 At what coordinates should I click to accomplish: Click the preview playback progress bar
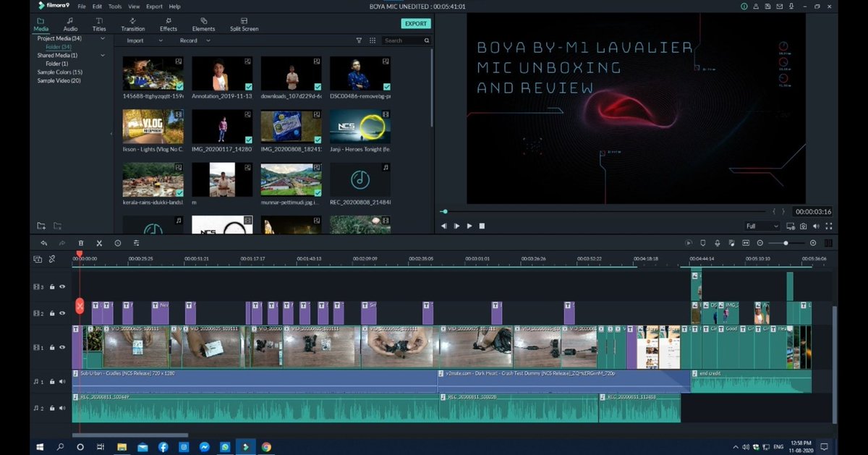pyautogui.click(x=605, y=211)
